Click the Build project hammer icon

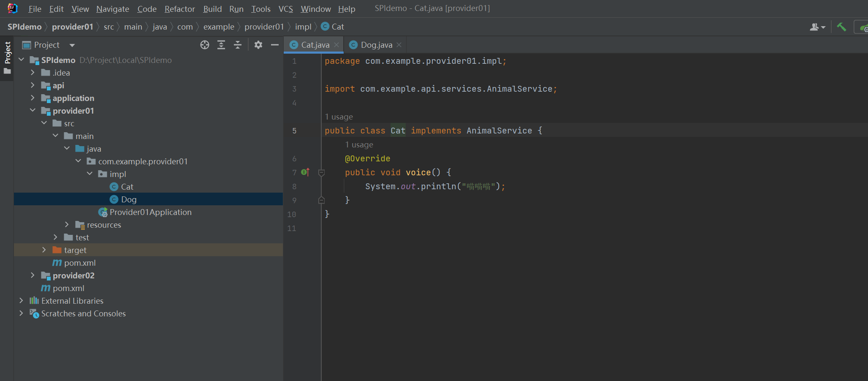point(841,27)
